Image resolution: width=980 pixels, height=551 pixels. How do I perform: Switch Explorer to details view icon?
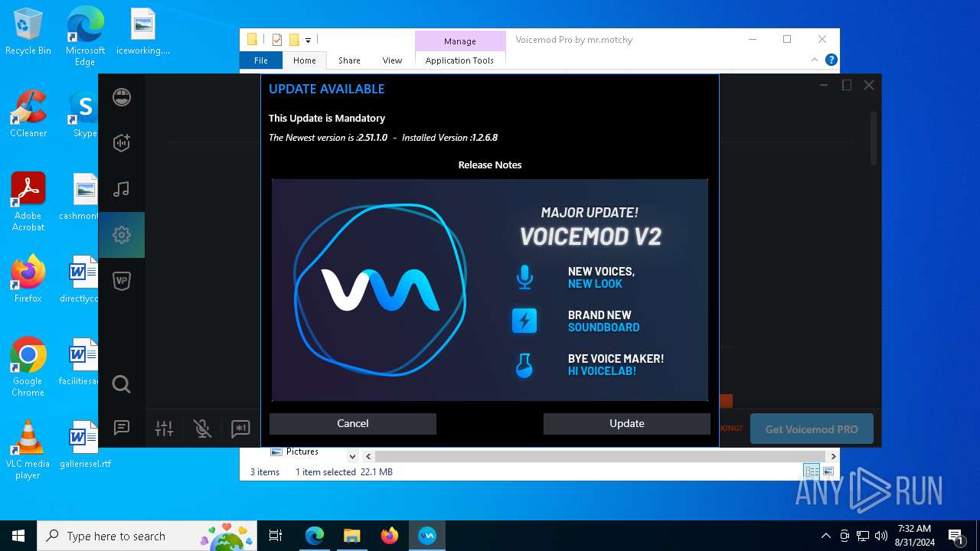812,471
